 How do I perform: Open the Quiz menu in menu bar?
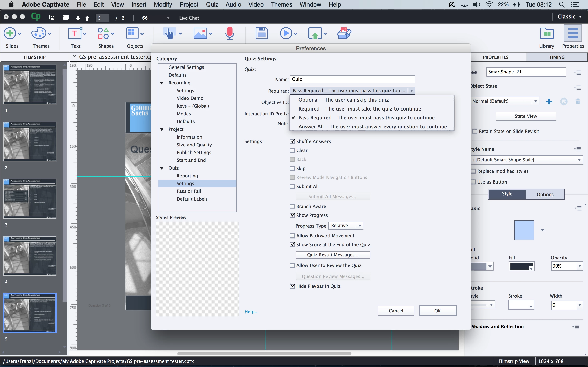212,5
